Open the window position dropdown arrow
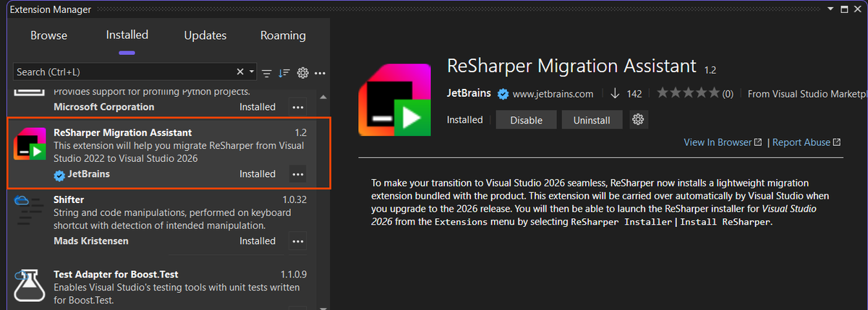 (829, 9)
